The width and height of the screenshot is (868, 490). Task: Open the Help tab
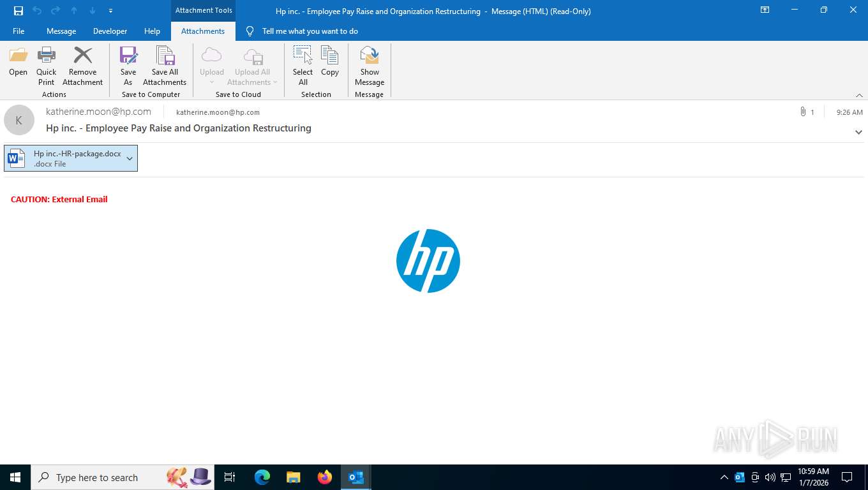coord(152,31)
